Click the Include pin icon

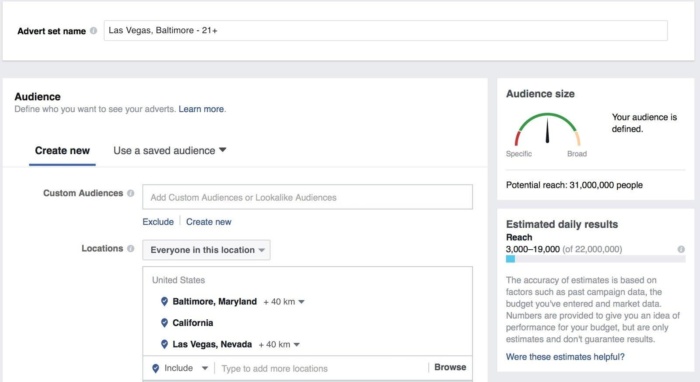click(155, 368)
